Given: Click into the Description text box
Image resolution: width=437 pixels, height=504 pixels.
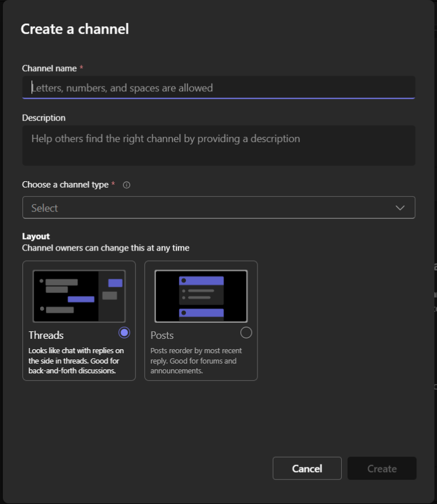Looking at the screenshot, I should [x=218, y=146].
